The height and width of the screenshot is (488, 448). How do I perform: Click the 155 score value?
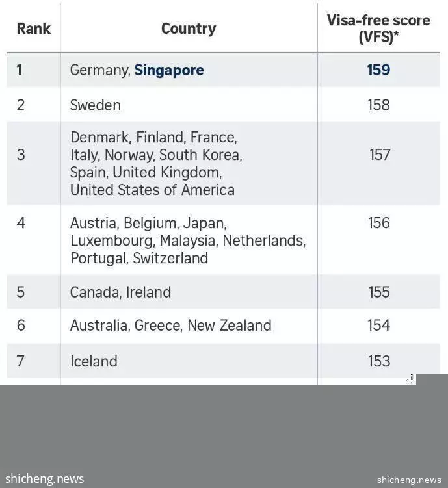point(379,292)
